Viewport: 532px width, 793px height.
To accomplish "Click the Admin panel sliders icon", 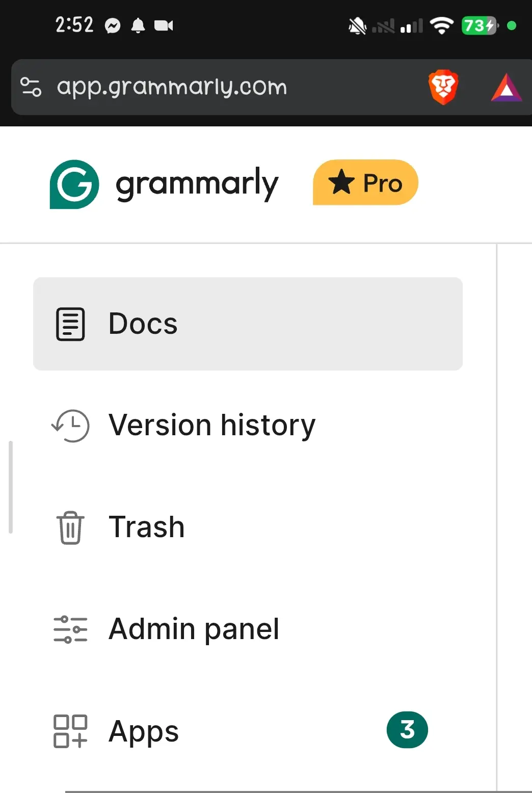I will click(x=70, y=629).
